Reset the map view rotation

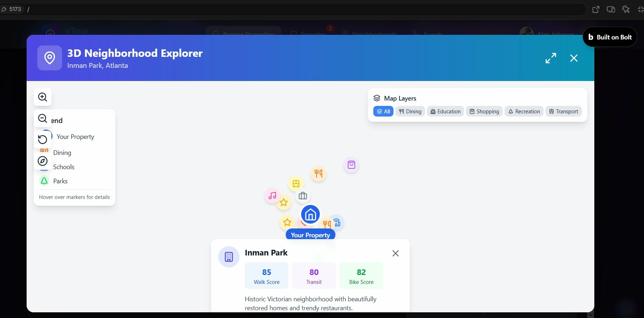pos(43,140)
